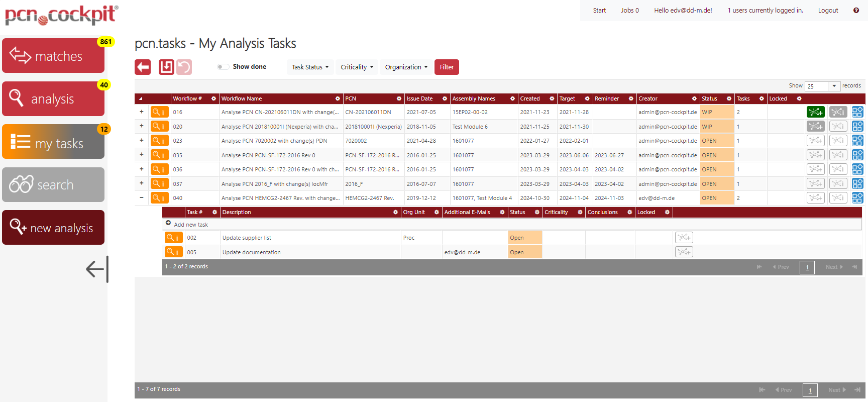Click the Workflow Name column settings gear
Screen dimensions: 868x402
[338, 99]
